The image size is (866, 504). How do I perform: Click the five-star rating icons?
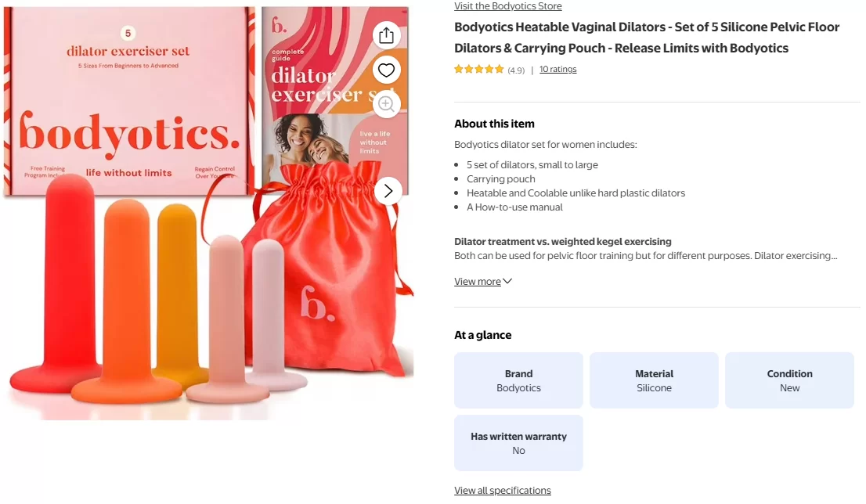pos(479,70)
